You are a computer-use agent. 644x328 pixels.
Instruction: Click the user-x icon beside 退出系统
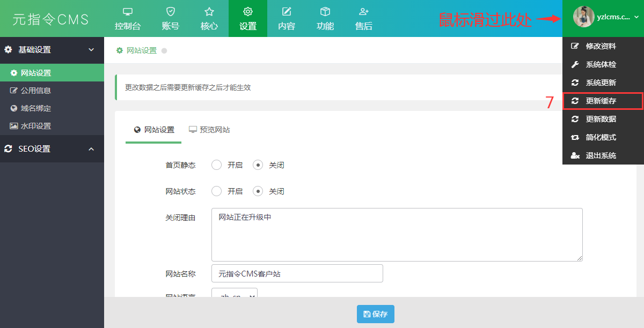[x=575, y=155]
